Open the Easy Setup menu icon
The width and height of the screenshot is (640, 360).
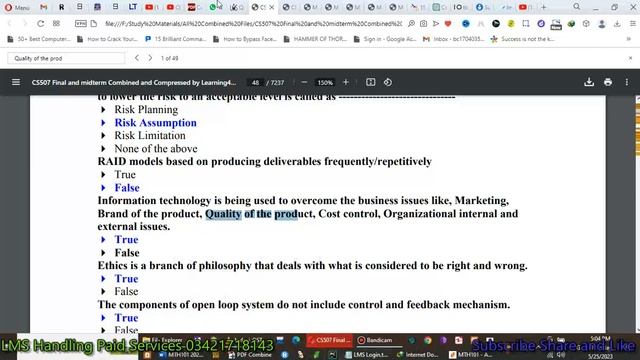point(632,24)
